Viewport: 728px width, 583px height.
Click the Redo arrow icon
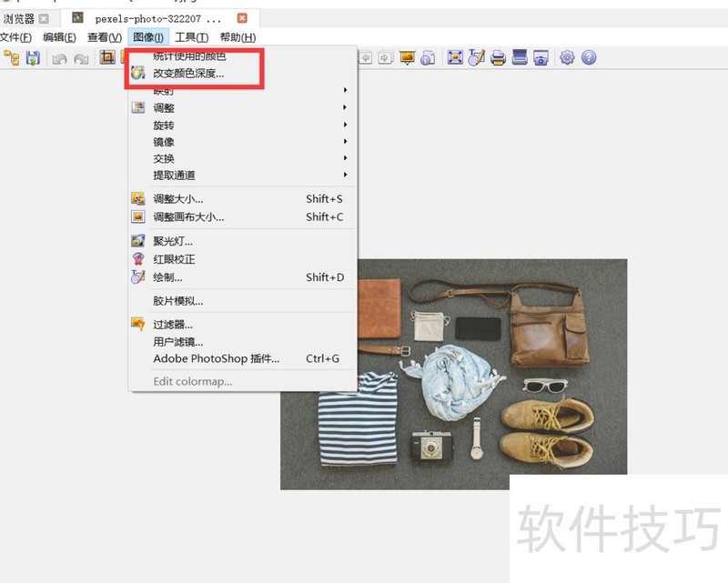tap(80, 58)
